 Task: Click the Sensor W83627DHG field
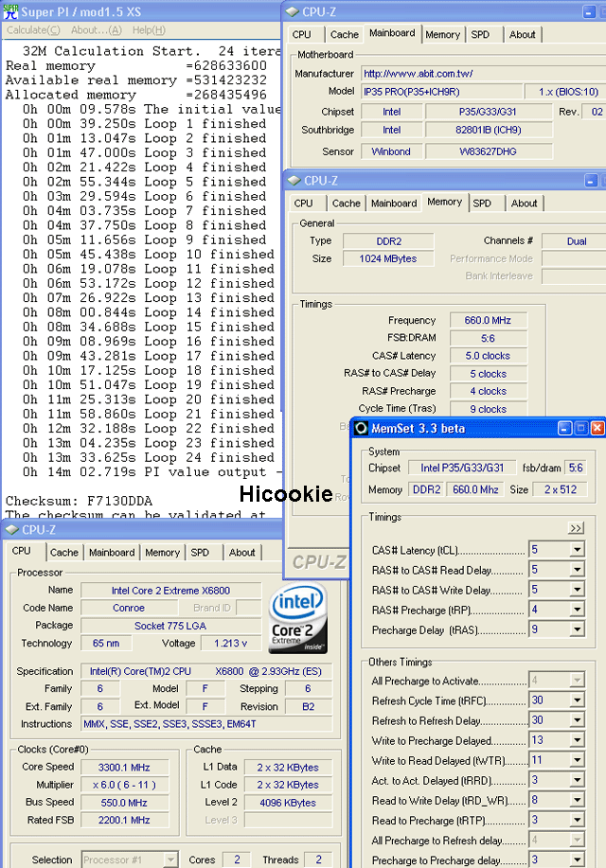coord(489,151)
